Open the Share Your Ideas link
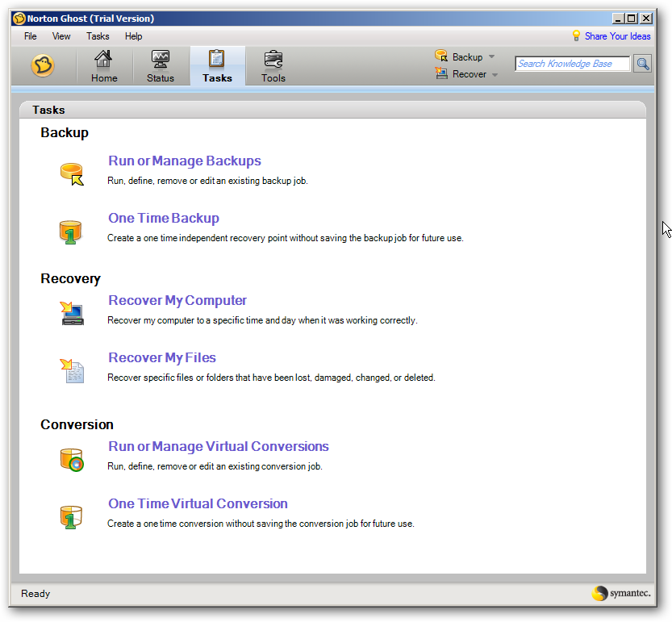 pyautogui.click(x=618, y=36)
